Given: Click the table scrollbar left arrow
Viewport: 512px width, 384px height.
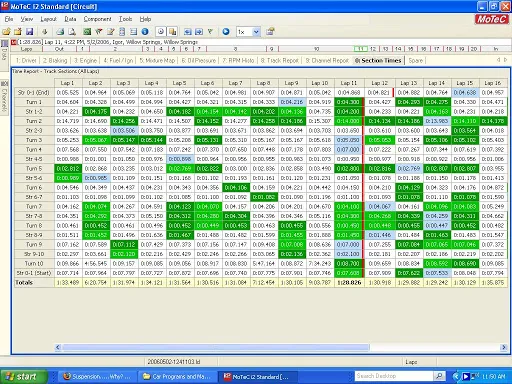Looking at the screenshot, I should point(58,347).
